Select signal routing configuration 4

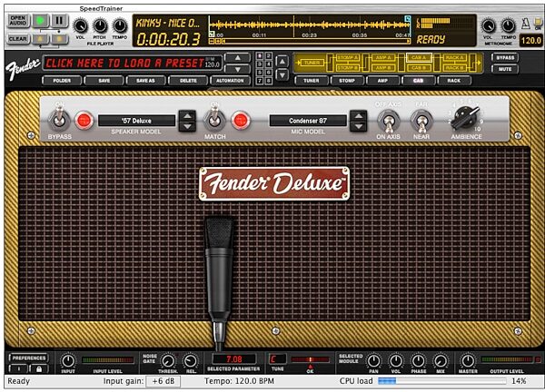coord(269,64)
